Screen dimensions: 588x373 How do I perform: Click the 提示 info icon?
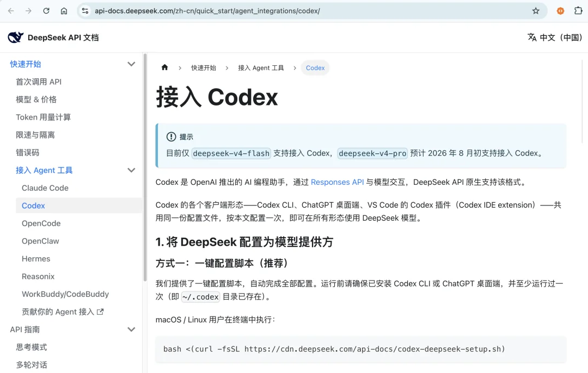click(171, 136)
